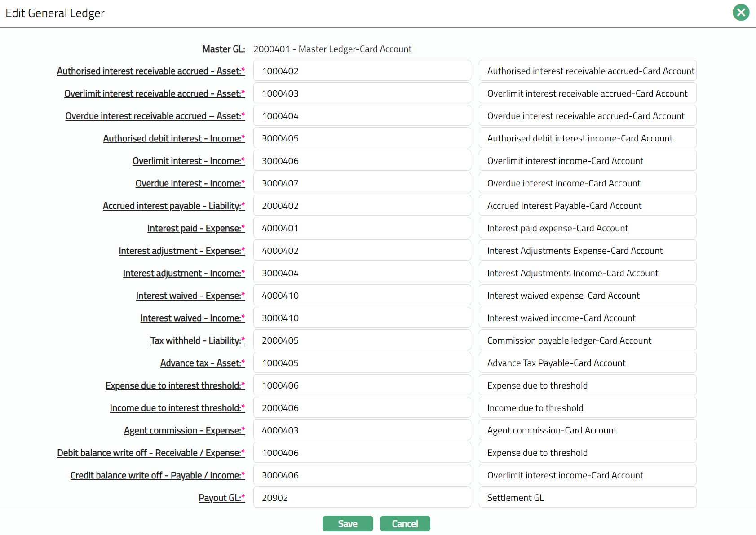This screenshot has height=535, width=756.
Task: Click the Save button
Action: 347,523
